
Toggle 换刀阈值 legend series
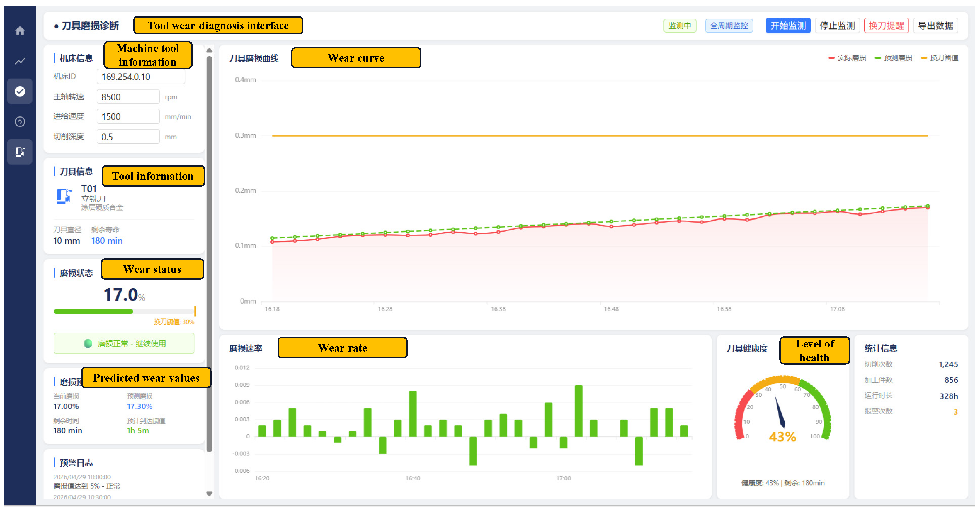click(939, 58)
